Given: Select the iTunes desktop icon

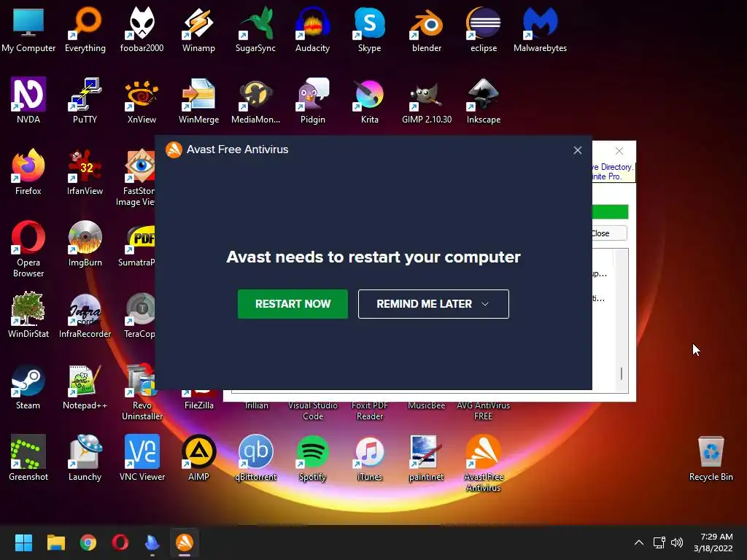Looking at the screenshot, I should [369, 458].
